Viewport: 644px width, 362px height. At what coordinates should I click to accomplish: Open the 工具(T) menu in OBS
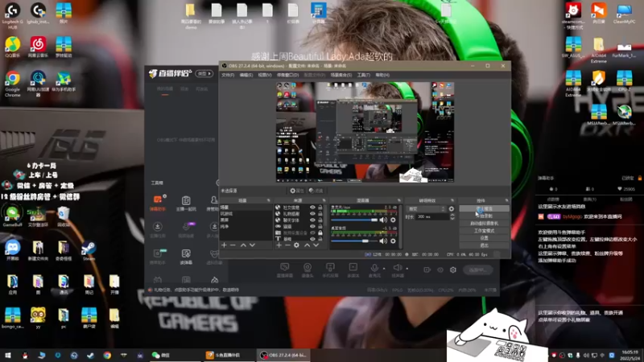pyautogui.click(x=363, y=75)
